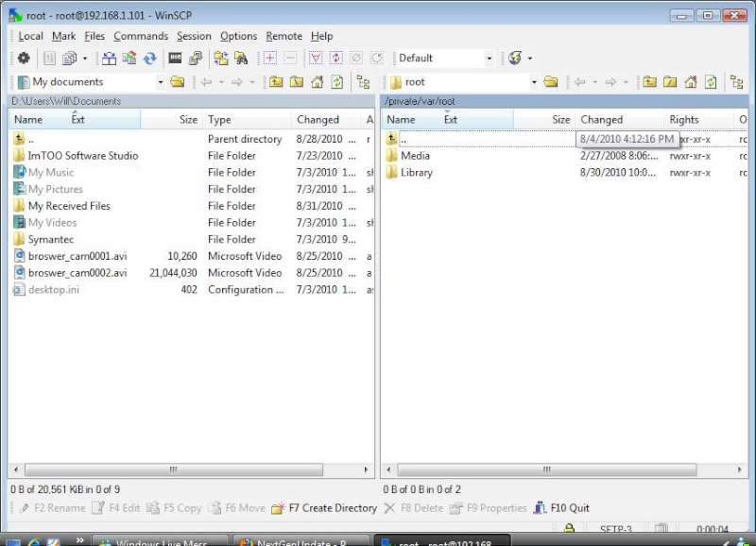The image size is (756, 546).
Task: Open the Files menu
Action: click(x=94, y=36)
